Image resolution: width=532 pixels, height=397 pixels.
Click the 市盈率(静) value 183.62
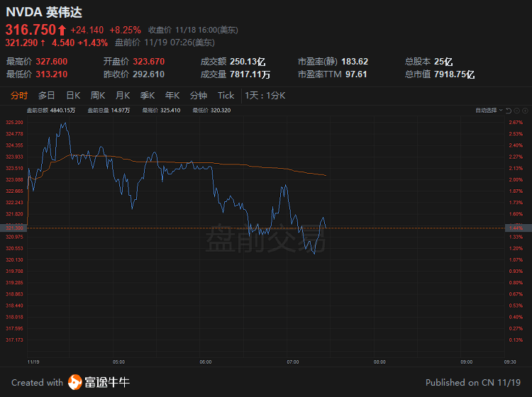pyautogui.click(x=355, y=62)
